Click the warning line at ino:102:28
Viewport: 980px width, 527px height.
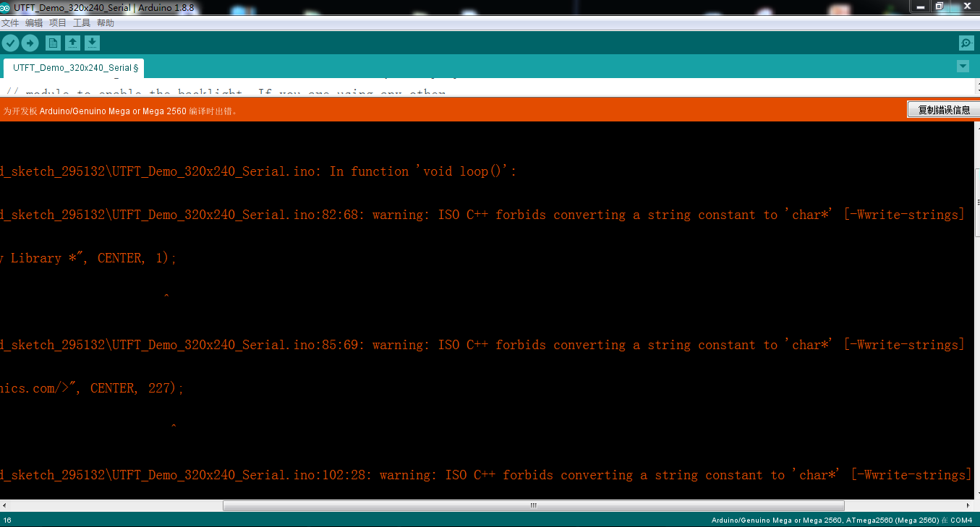click(x=485, y=475)
